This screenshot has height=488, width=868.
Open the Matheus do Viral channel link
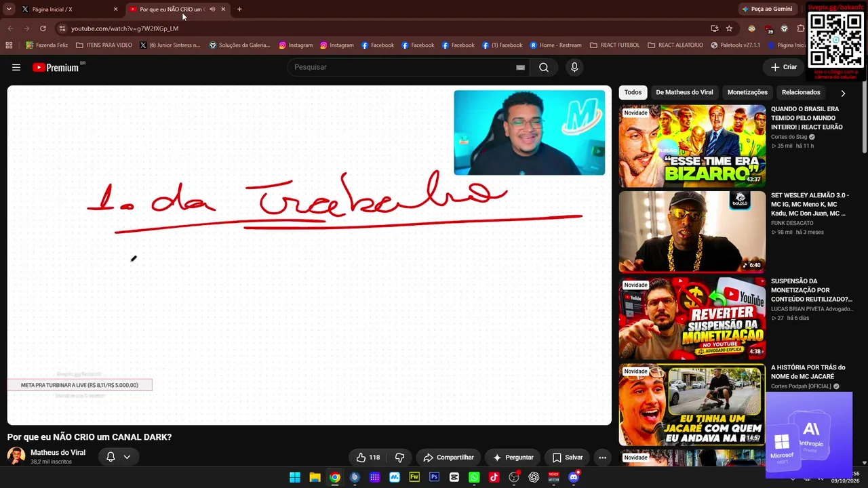coord(58,453)
